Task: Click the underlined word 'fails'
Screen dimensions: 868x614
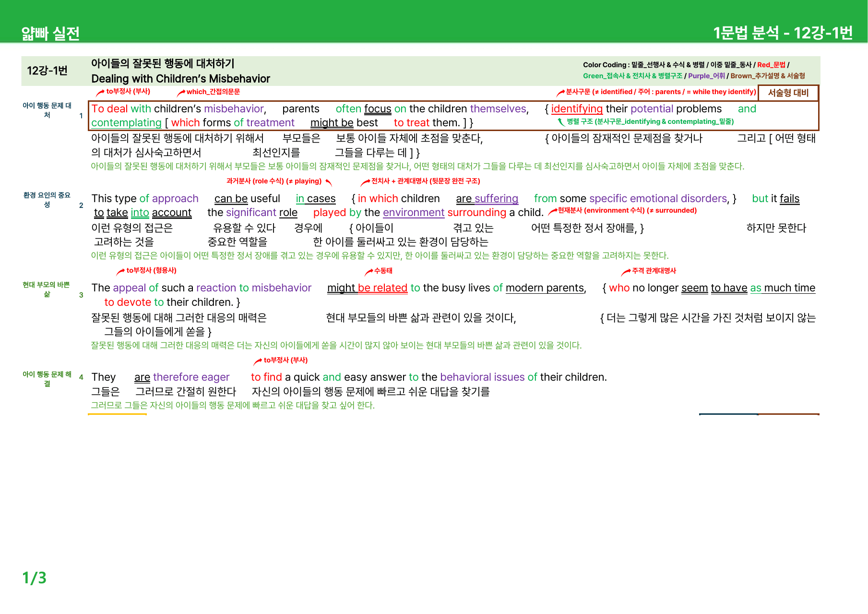Action: 790,199
